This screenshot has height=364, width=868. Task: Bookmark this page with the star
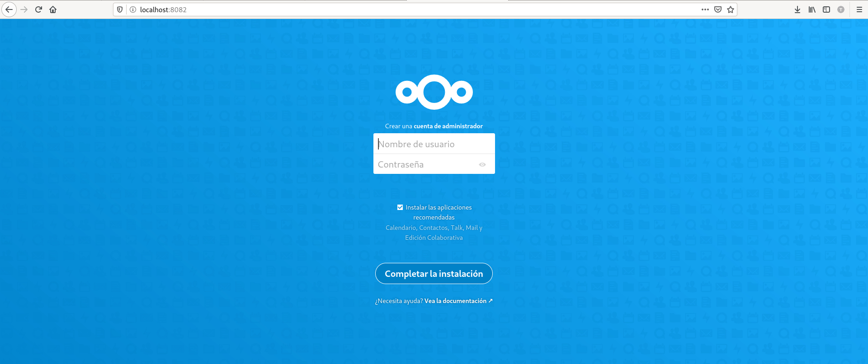point(731,9)
